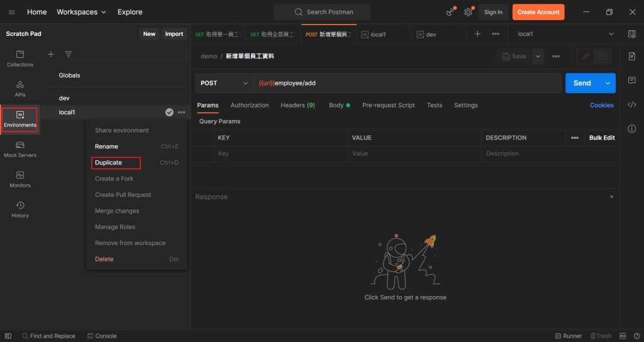Click the blue Send button
644x342 pixels.
pyautogui.click(x=582, y=83)
